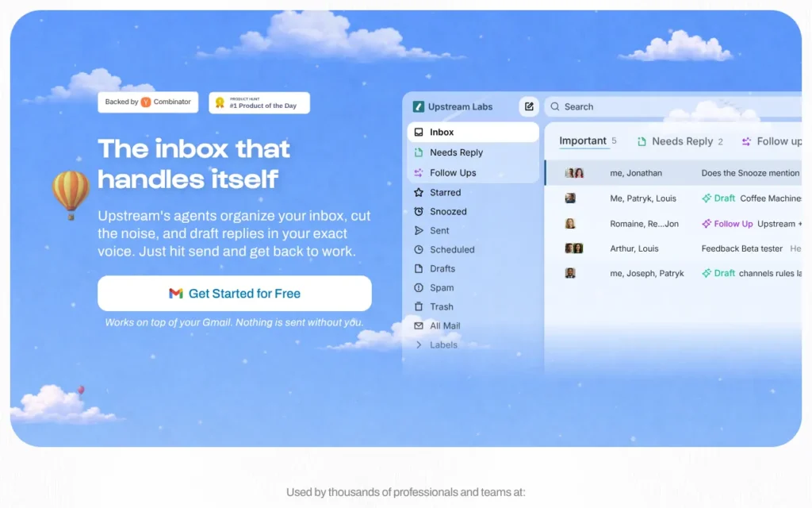
Task: Click the #1 Product of the Day badge
Action: (259, 102)
